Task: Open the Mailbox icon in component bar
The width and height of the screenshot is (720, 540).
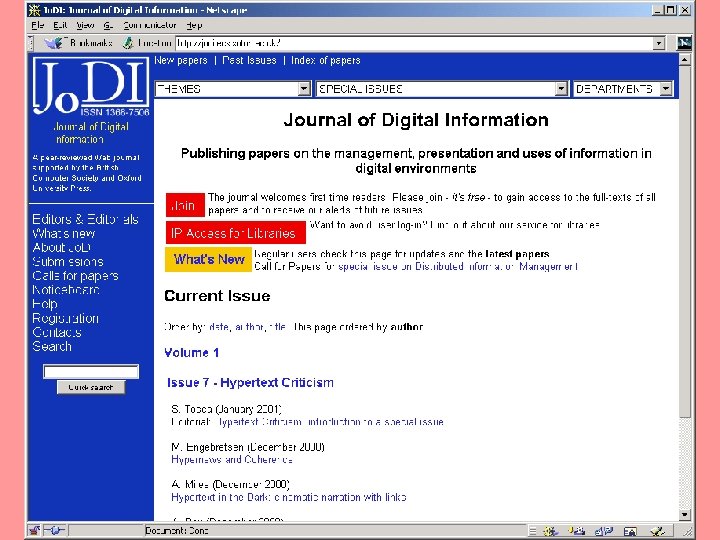Action: click(x=576, y=531)
